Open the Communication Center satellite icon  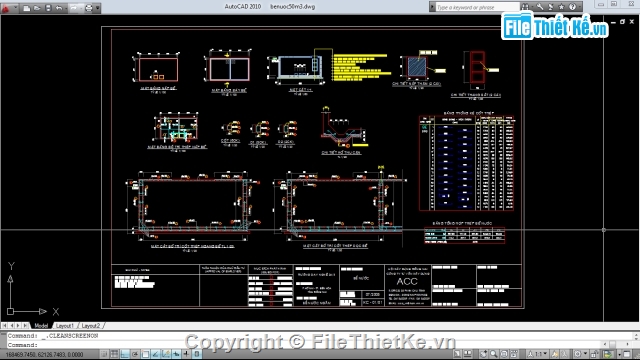point(551,7)
